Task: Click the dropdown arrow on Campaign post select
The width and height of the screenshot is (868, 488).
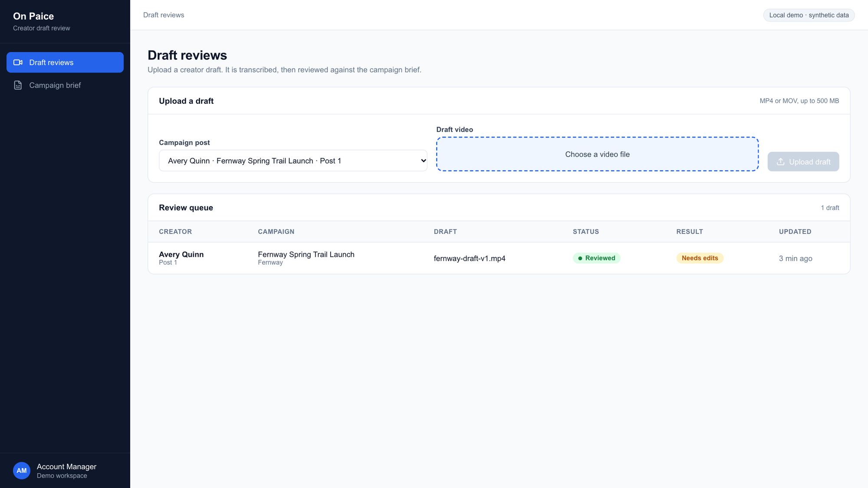Action: (x=423, y=160)
